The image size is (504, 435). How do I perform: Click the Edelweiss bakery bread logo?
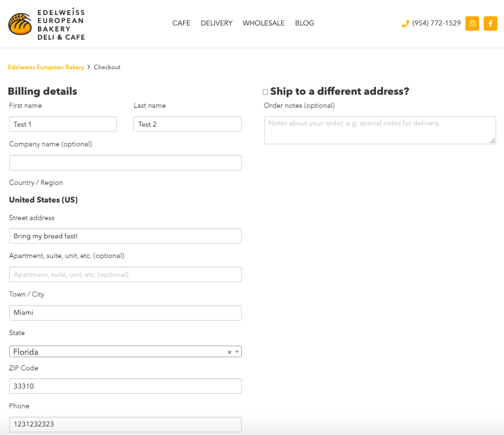pyautogui.click(x=20, y=25)
